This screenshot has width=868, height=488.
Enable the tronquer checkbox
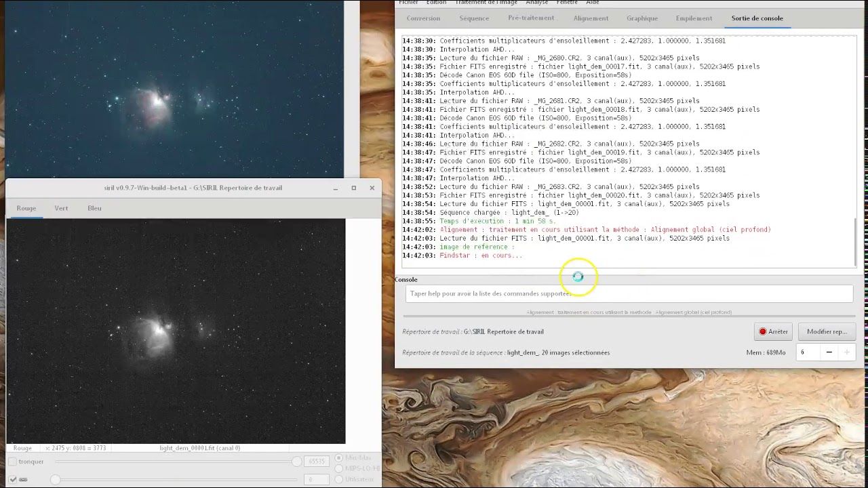pos(12,462)
